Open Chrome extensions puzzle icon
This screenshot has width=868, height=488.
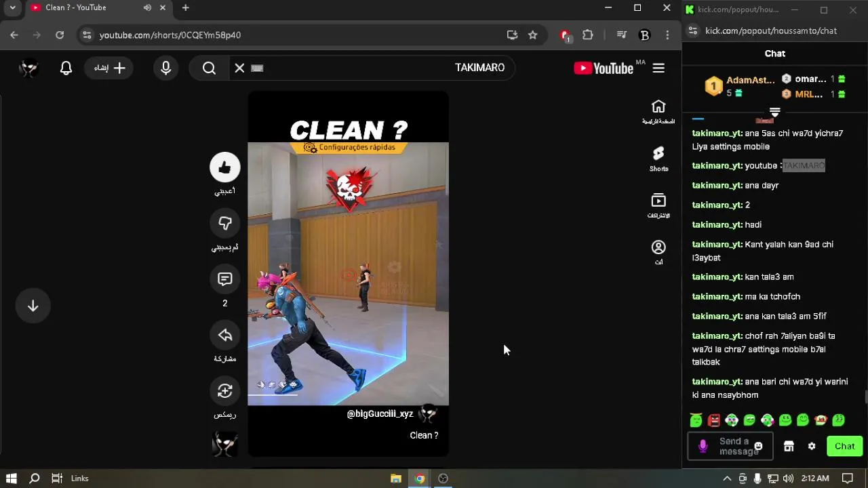coord(588,35)
